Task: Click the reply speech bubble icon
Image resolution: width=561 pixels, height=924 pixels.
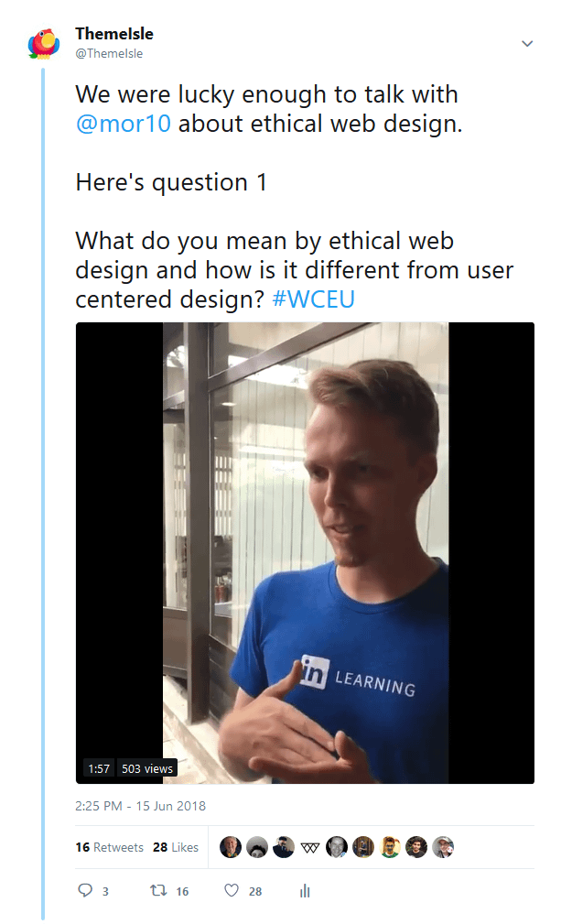Action: click(86, 890)
